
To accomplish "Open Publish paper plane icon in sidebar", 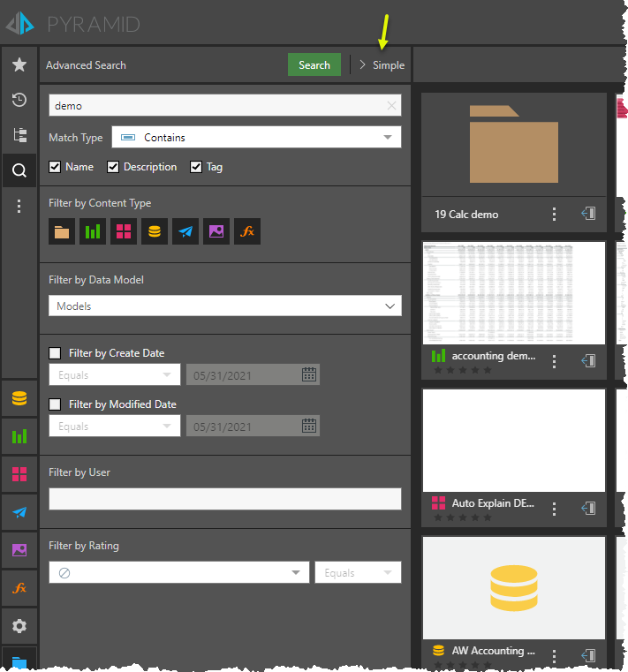I will (x=19, y=511).
